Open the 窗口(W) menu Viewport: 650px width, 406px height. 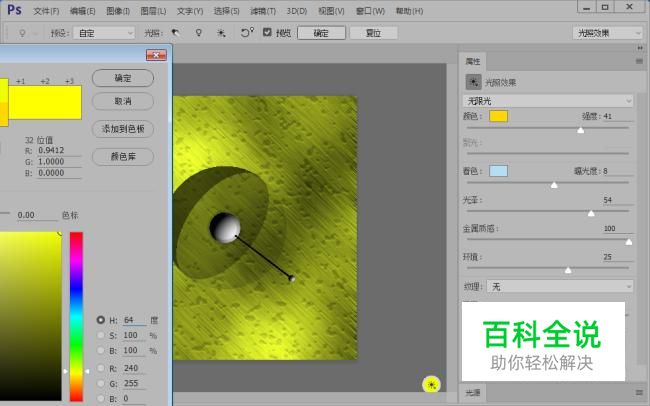point(370,11)
